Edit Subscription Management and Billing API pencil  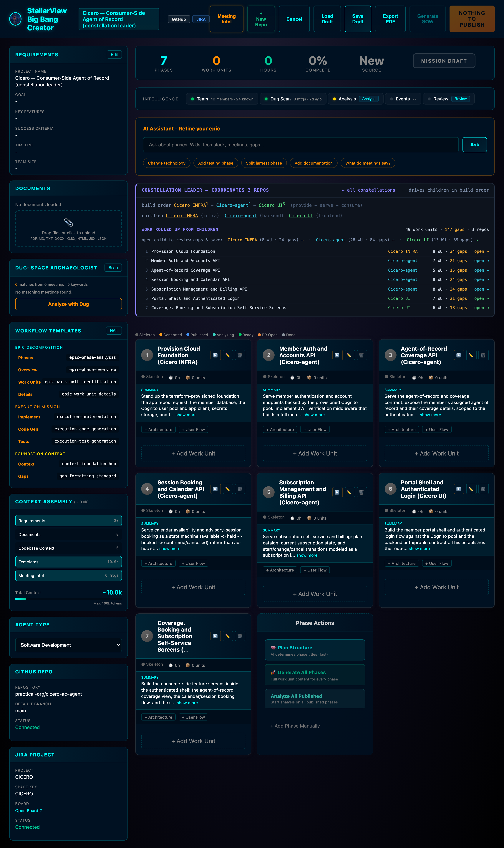(x=349, y=492)
